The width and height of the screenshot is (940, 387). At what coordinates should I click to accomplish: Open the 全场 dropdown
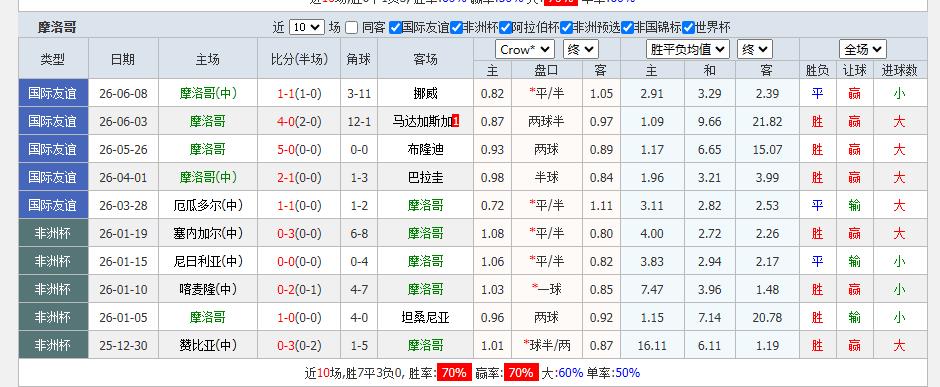863,49
